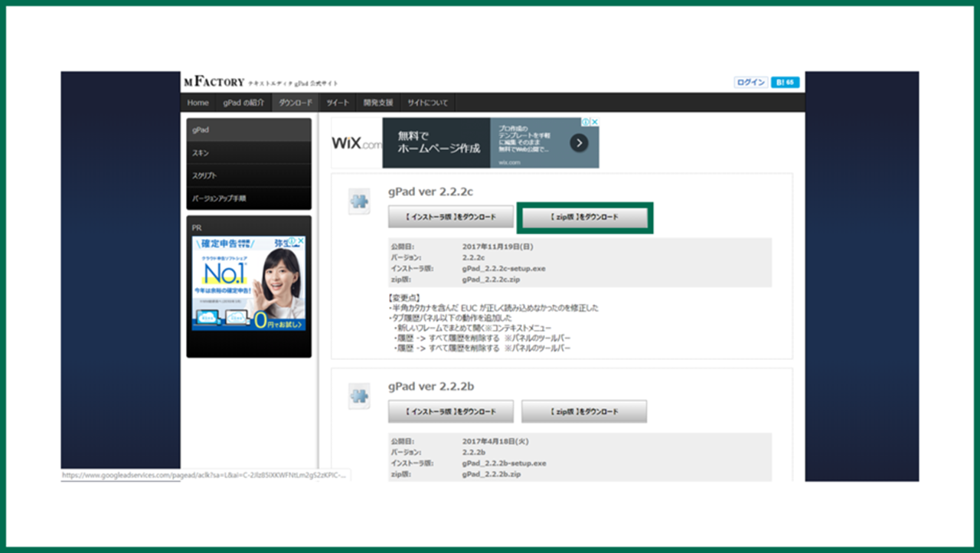Click the 【変更点】 heading text
Image resolution: width=980 pixels, height=553 pixels.
coord(403,297)
